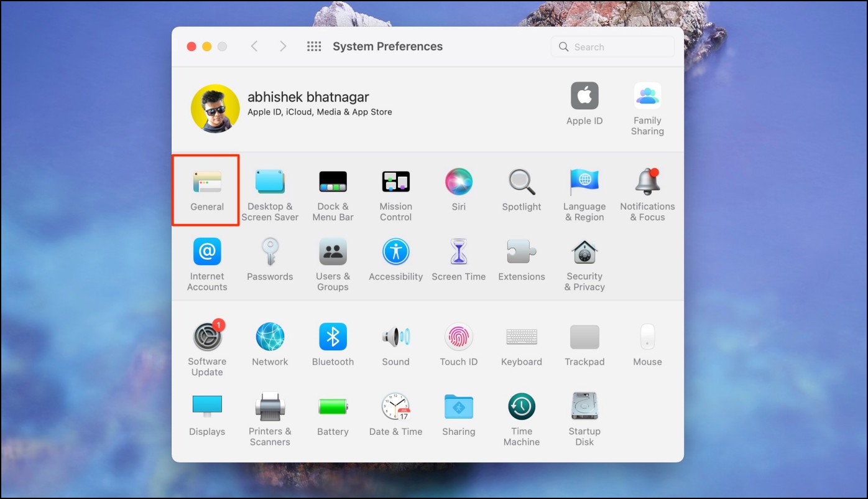Viewport: 868px width, 499px height.
Task: Open Printers & Scanners pane
Action: [270, 419]
